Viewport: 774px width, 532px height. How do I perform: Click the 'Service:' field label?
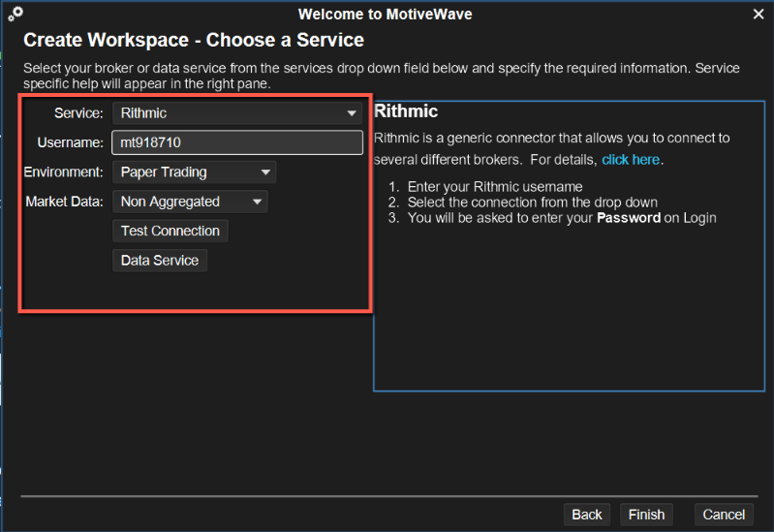(x=78, y=113)
